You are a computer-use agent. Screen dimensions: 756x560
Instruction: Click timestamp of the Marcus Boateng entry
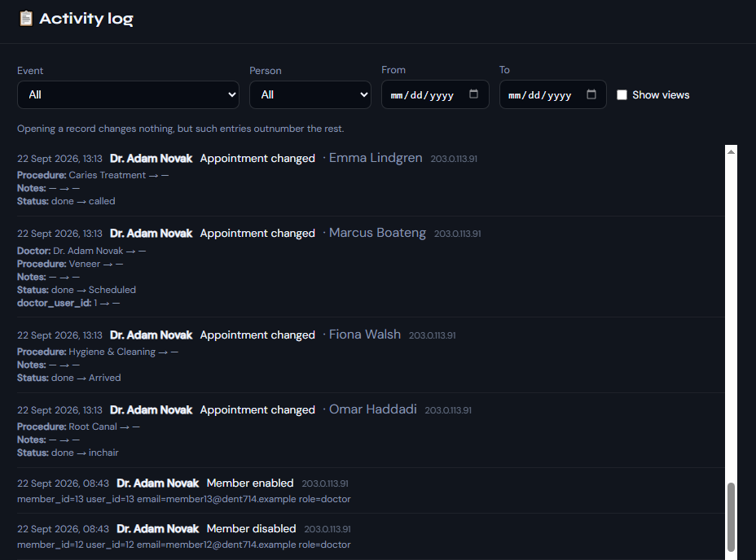pos(59,234)
